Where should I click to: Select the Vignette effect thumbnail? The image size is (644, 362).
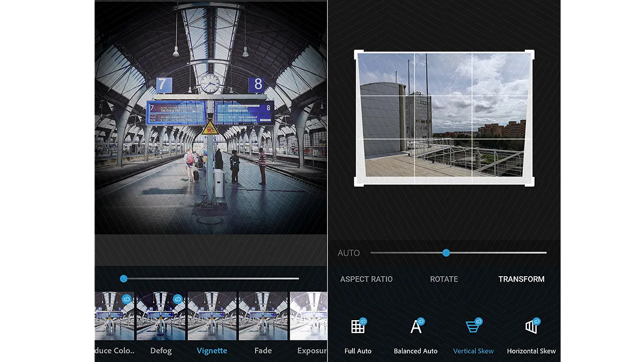(x=212, y=316)
